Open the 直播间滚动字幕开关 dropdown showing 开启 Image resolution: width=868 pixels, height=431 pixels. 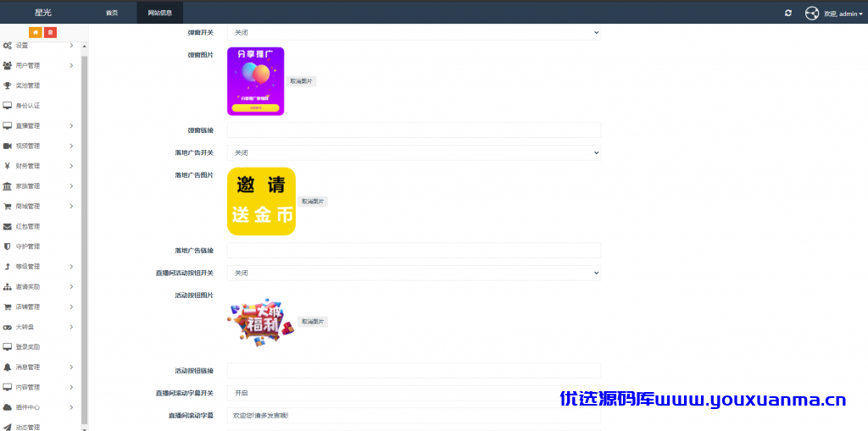click(x=414, y=393)
